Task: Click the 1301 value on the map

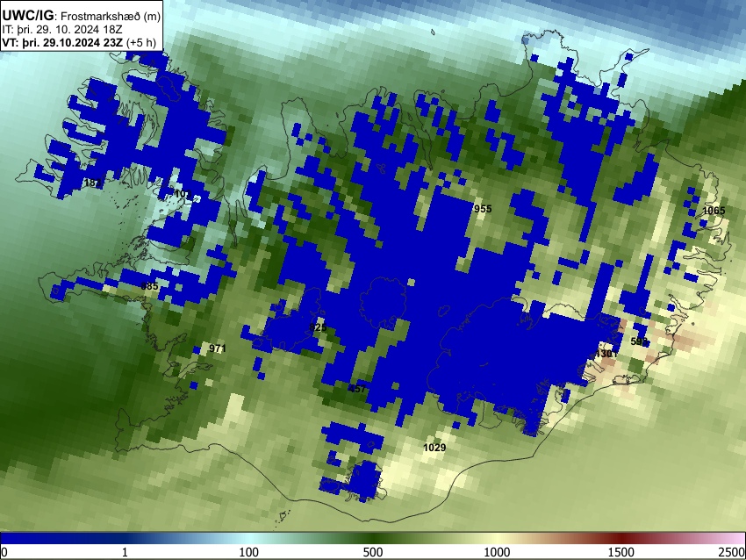Action: click(x=606, y=354)
